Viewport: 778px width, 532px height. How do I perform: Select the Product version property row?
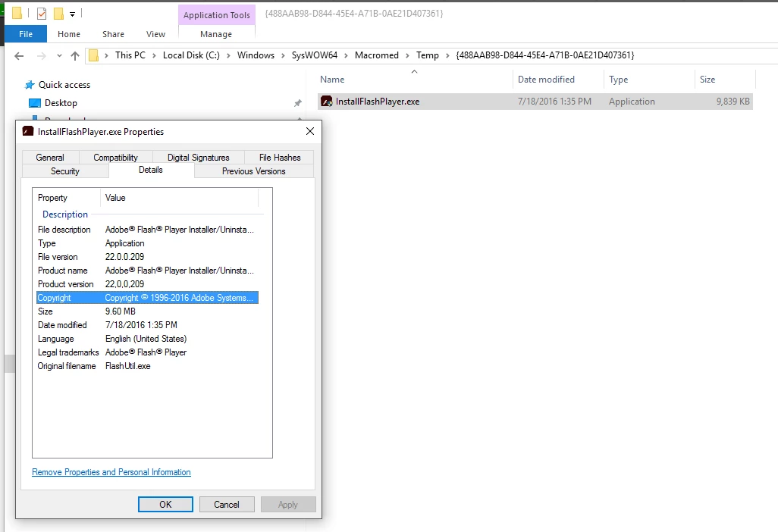[x=147, y=284]
